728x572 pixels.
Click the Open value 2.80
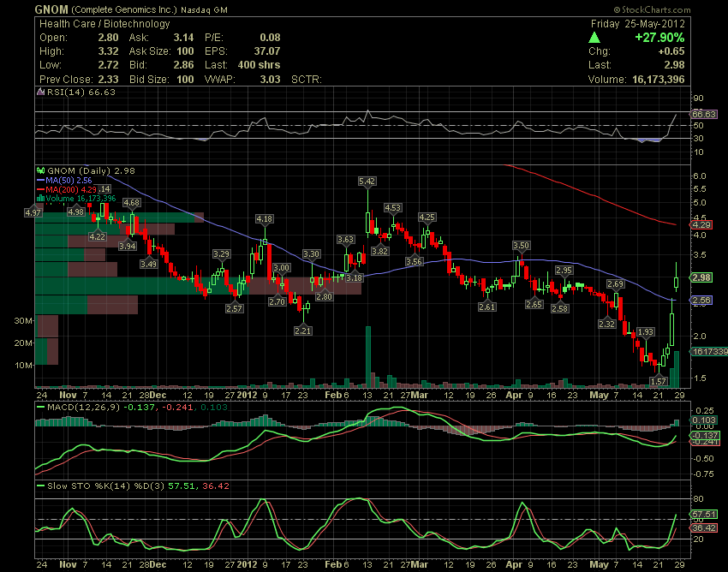pyautogui.click(x=108, y=38)
